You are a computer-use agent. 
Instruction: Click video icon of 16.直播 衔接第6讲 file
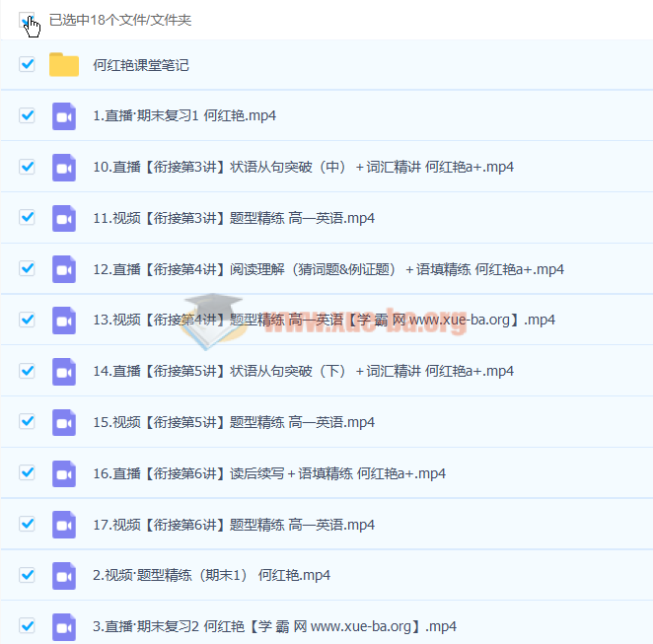(64, 473)
